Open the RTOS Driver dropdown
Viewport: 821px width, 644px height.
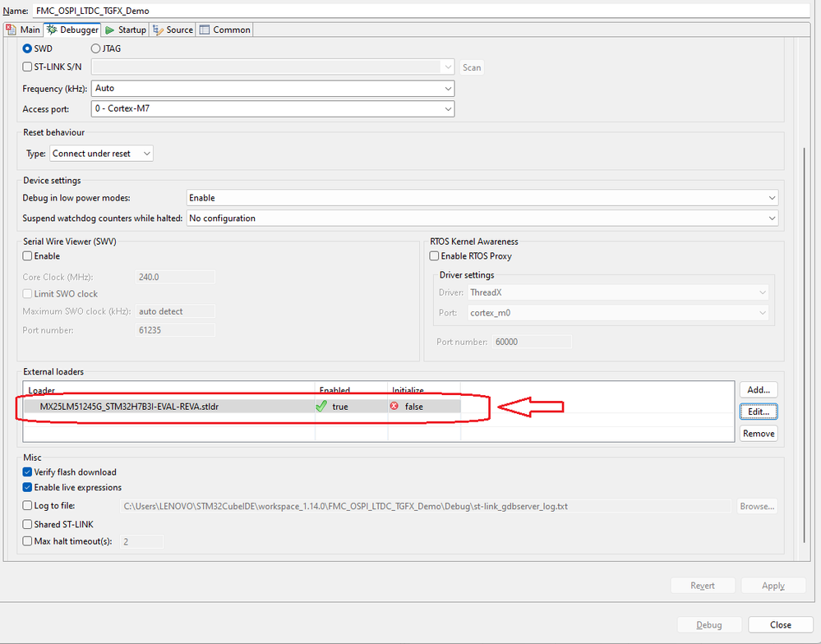tap(618, 292)
